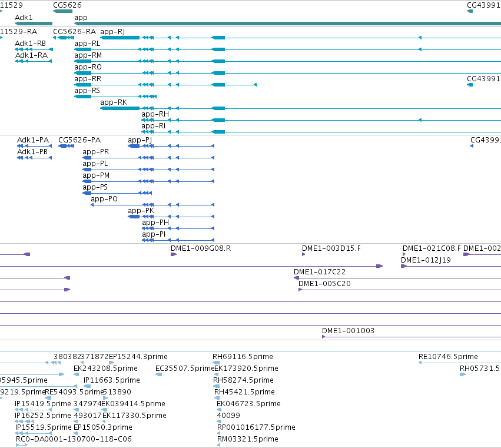Click the RH69116.5prime EST label

click(x=243, y=357)
